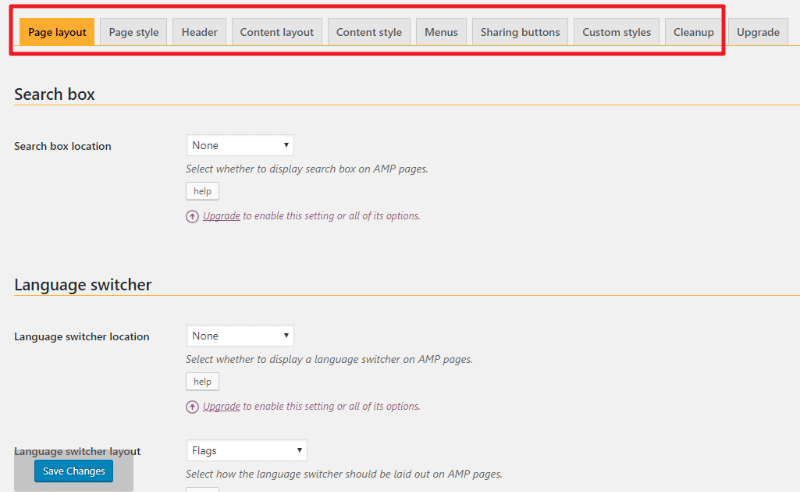
Task: Open the Search box location dropdown
Action: coord(240,145)
